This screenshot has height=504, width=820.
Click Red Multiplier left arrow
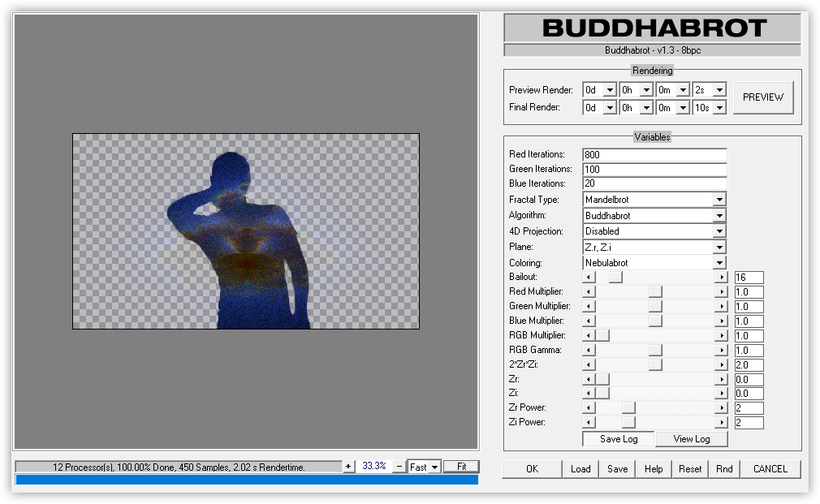pos(589,291)
